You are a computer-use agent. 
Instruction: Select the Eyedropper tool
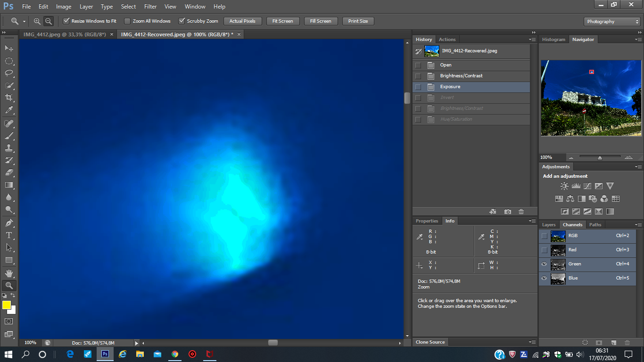8,110
